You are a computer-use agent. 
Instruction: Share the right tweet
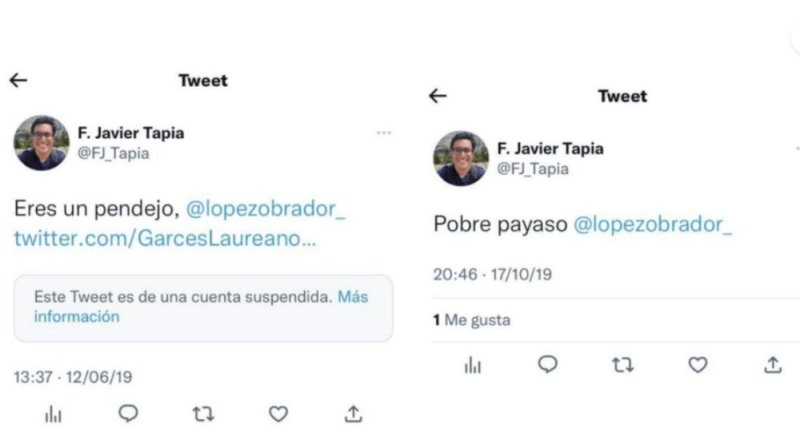(773, 365)
